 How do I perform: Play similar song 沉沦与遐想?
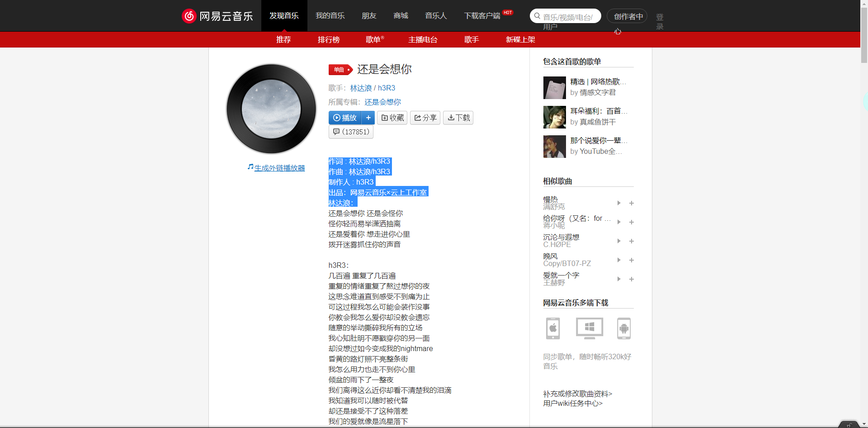[x=619, y=241]
